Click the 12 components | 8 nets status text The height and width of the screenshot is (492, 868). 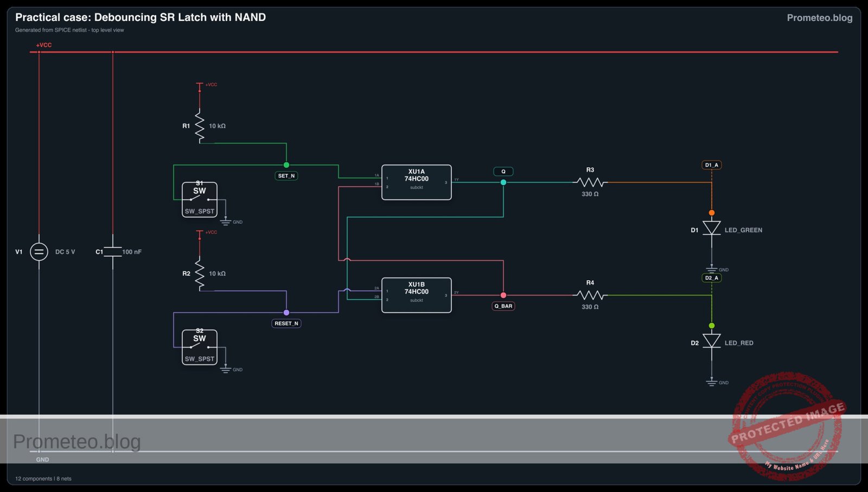pos(43,479)
